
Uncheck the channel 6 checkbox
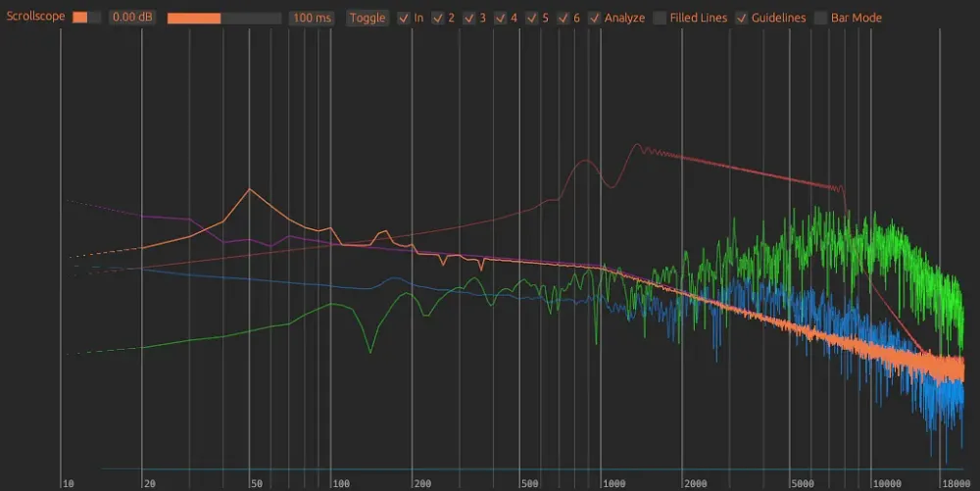(563, 18)
